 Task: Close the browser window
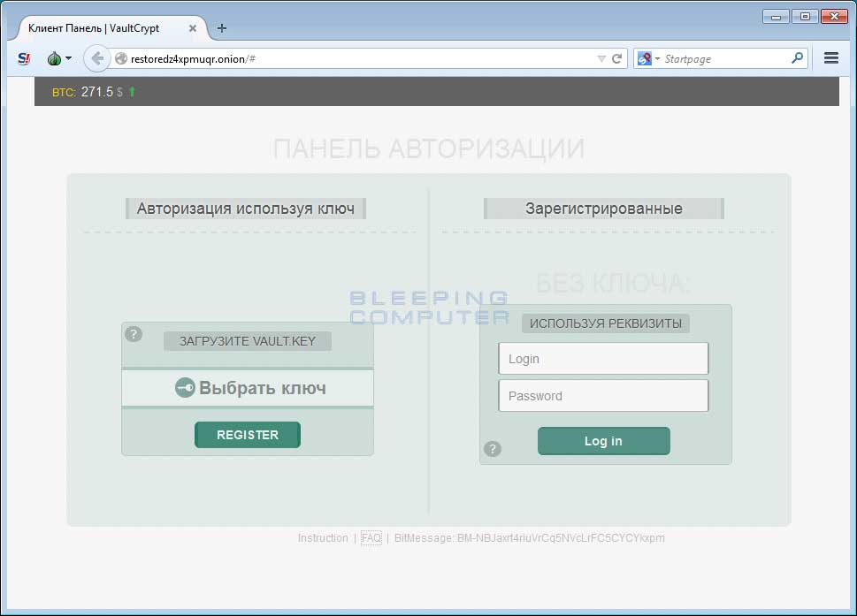coord(835,17)
